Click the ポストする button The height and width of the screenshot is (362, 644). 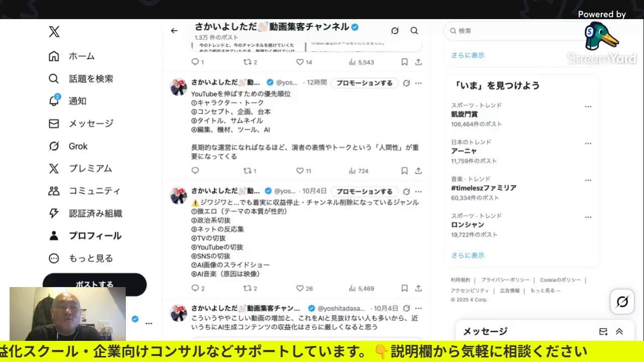95,284
